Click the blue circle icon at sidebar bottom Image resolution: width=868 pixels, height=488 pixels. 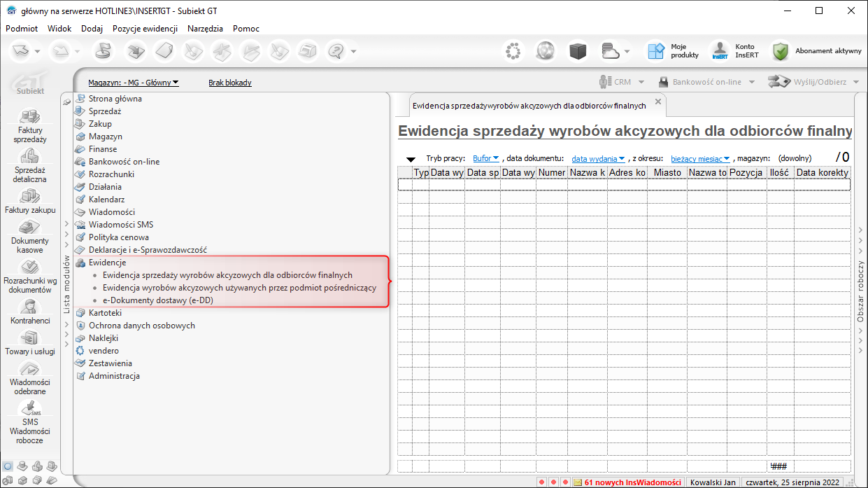tap(8, 466)
